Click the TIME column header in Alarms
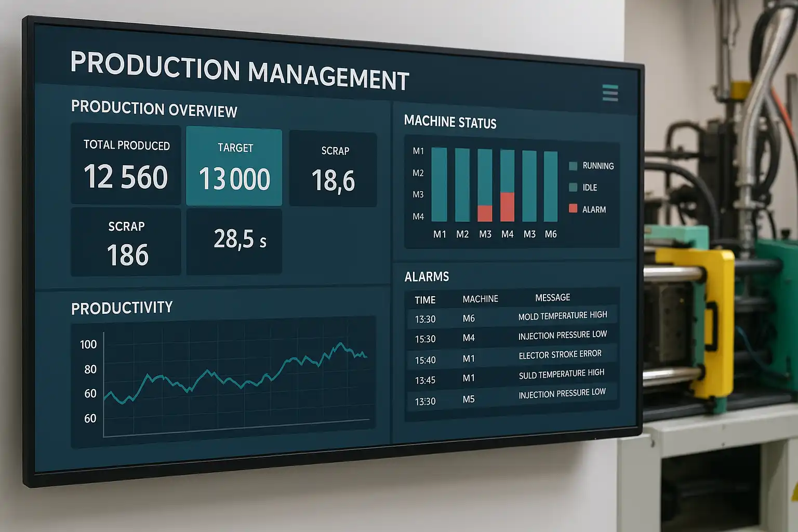 pos(425,300)
